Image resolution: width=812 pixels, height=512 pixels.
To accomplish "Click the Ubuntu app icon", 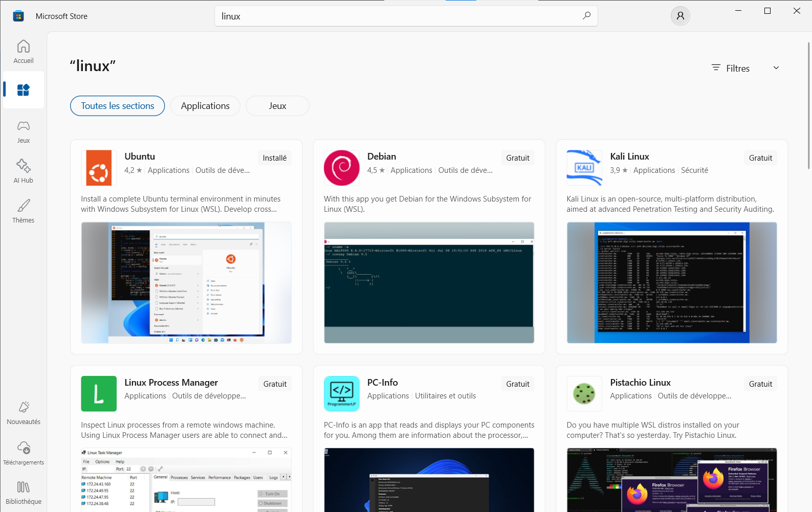I will tap(99, 168).
